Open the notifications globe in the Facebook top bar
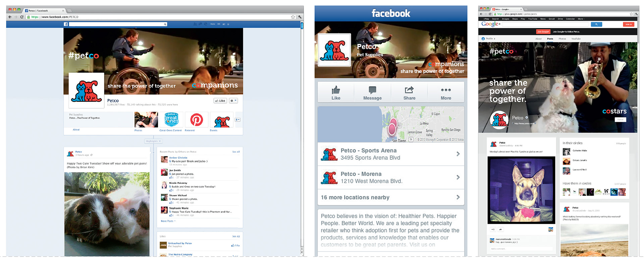The width and height of the screenshot is (644, 262). tap(205, 24)
